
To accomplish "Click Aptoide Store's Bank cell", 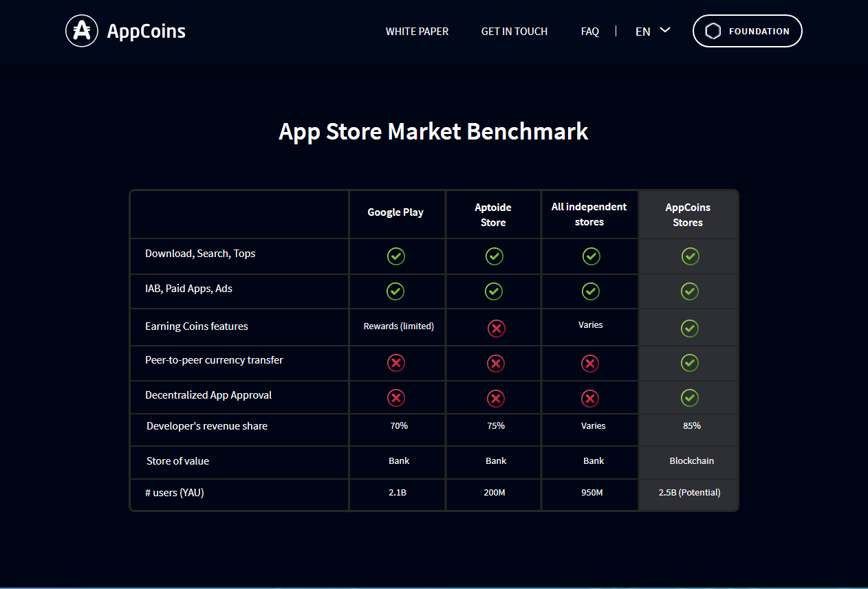I will point(496,461).
